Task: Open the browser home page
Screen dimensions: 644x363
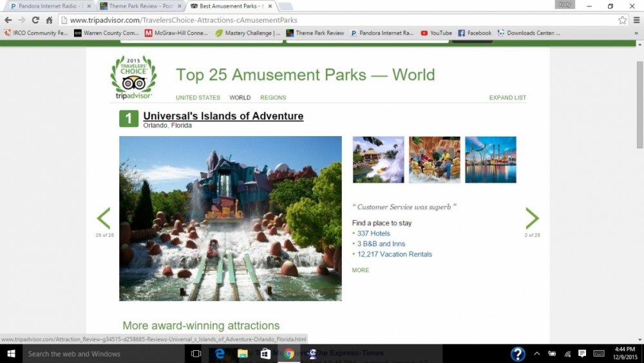Action: [x=50, y=20]
